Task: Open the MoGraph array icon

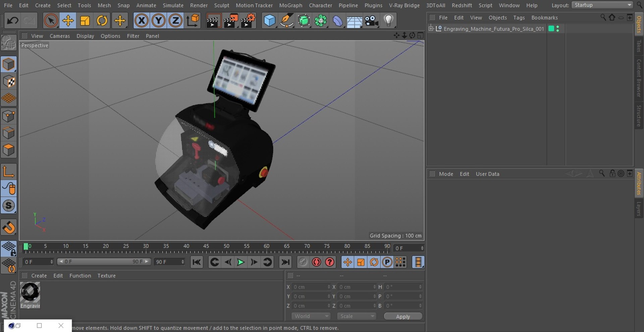Action: 321,21
